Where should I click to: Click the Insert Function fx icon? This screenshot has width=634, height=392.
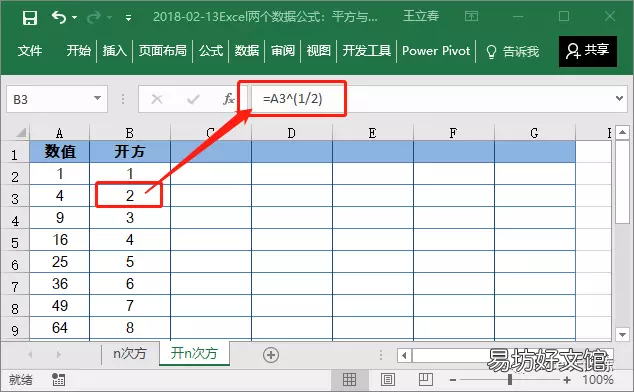coord(228,99)
